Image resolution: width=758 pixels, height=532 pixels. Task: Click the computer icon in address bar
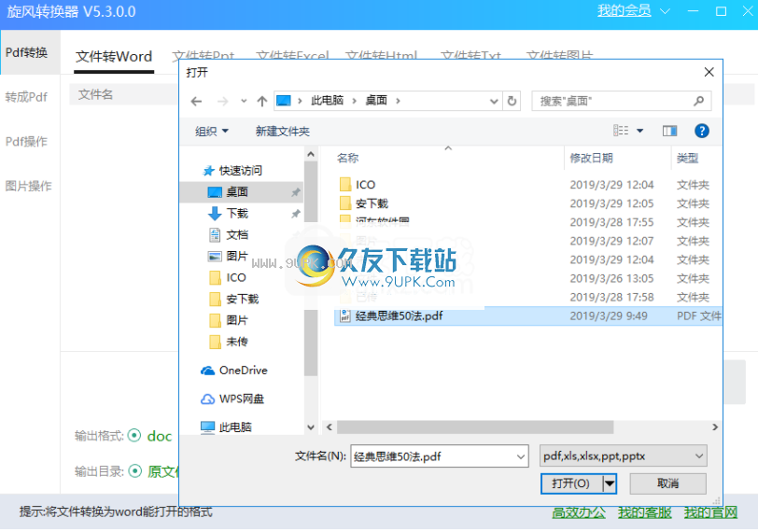[283, 101]
